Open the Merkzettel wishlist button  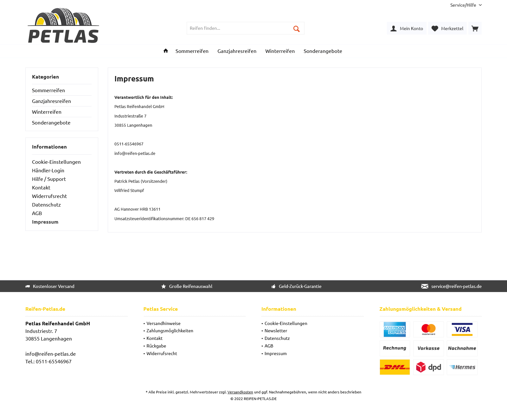pyautogui.click(x=447, y=29)
